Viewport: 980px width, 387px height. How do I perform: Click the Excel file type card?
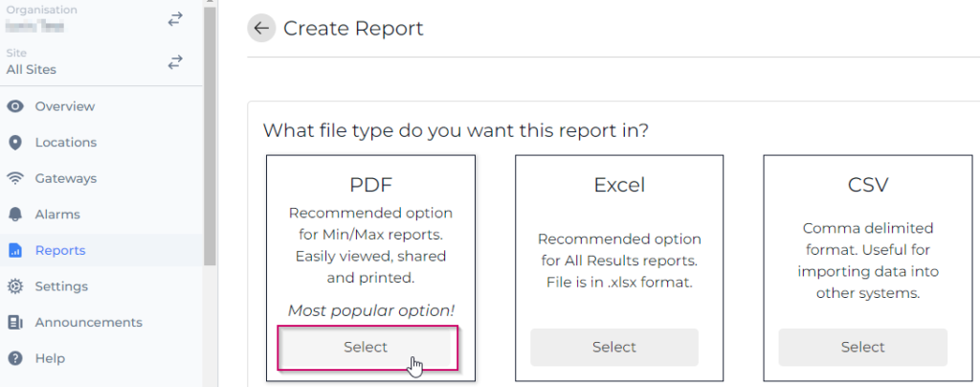pyautogui.click(x=619, y=249)
